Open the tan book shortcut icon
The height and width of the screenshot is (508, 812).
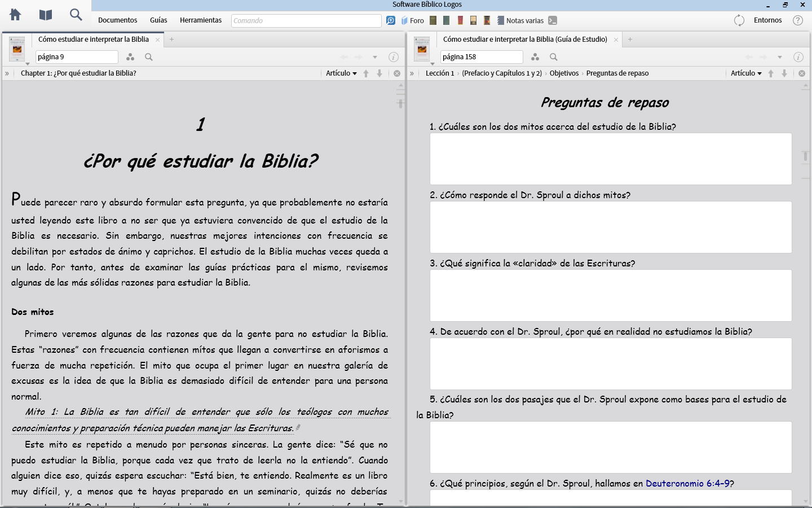pyautogui.click(x=474, y=20)
